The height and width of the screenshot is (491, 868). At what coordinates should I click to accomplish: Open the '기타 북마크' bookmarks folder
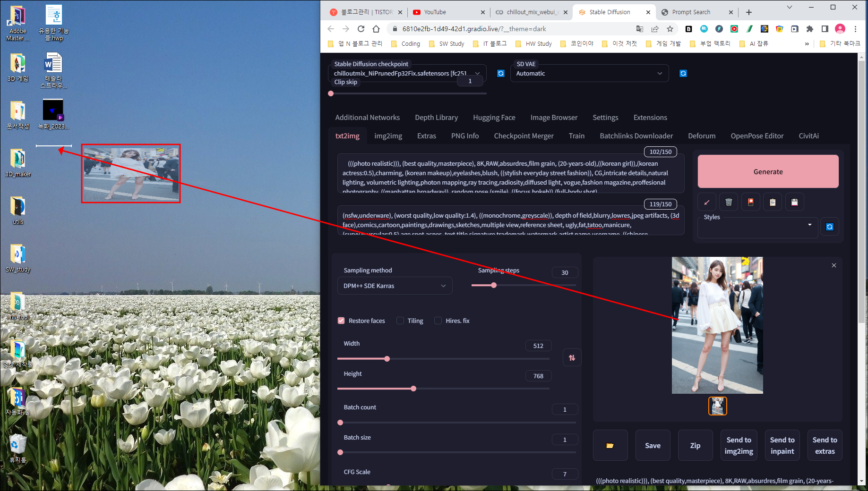[x=840, y=44]
